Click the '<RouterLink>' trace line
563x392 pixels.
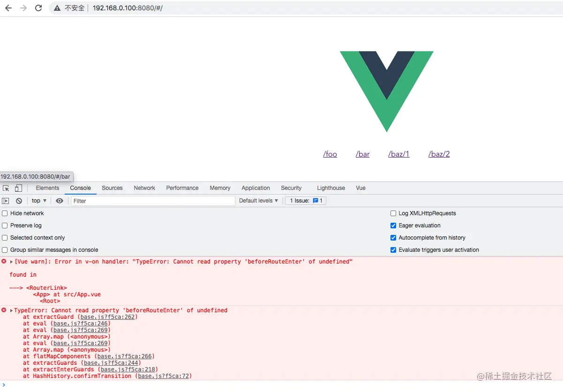click(x=46, y=288)
